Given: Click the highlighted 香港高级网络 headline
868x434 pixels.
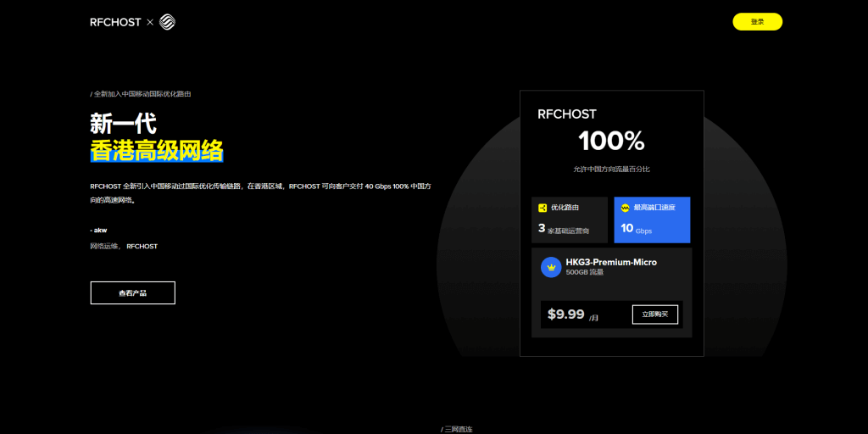Looking at the screenshot, I should [157, 152].
